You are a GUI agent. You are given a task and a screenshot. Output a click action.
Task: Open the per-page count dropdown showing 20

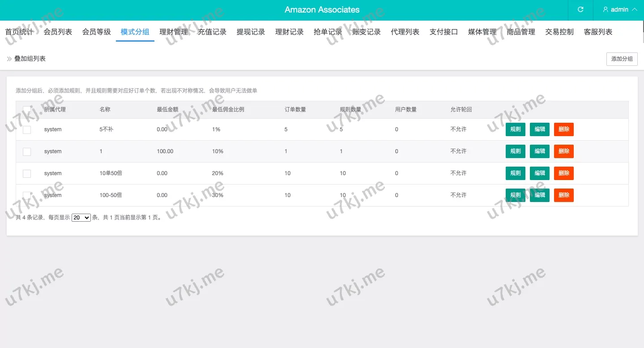81,218
